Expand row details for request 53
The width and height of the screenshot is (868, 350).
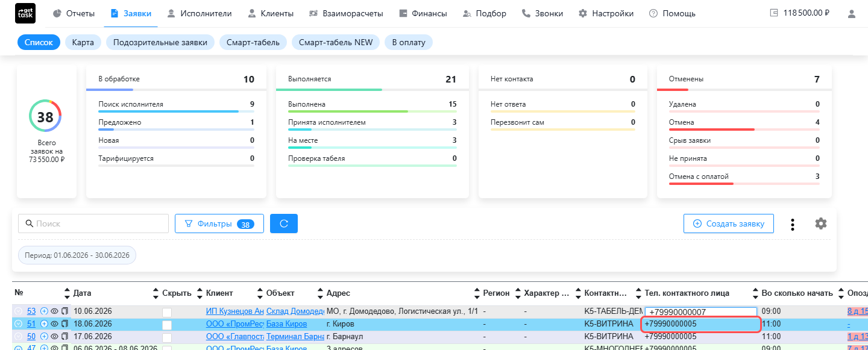[18, 311]
